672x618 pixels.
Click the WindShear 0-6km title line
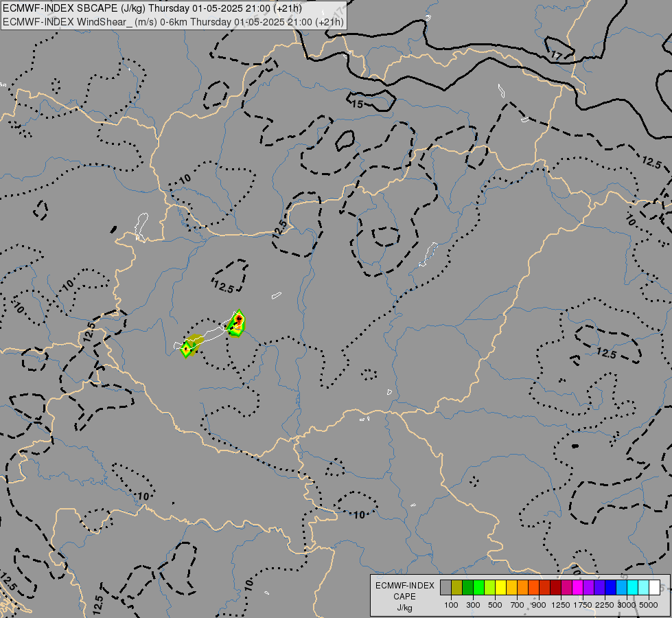click(x=173, y=21)
